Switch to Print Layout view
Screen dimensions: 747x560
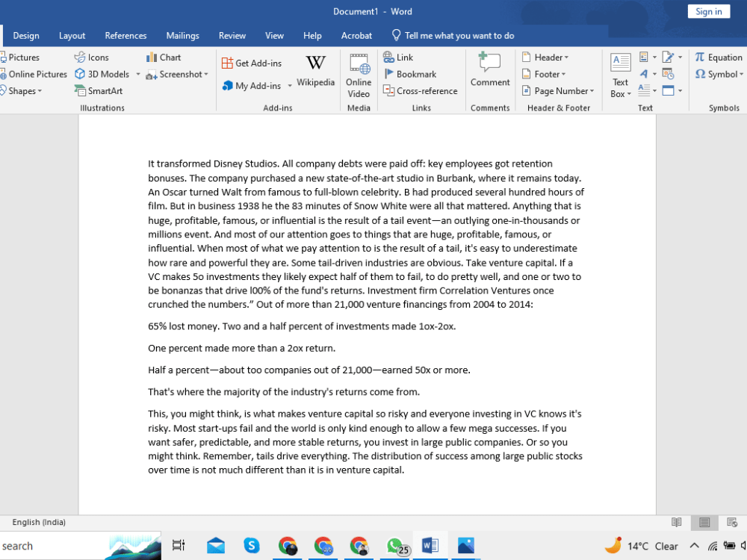pyautogui.click(x=704, y=522)
